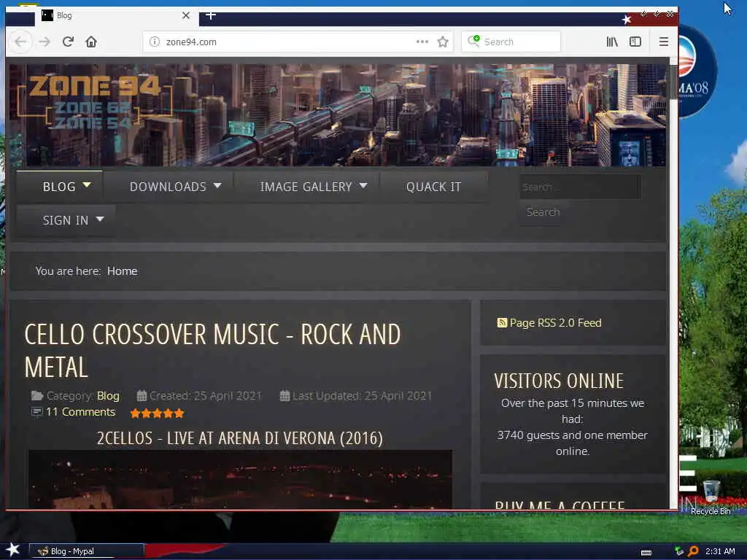Open the browser hamburger menu
The image size is (747, 560).
coord(664,42)
